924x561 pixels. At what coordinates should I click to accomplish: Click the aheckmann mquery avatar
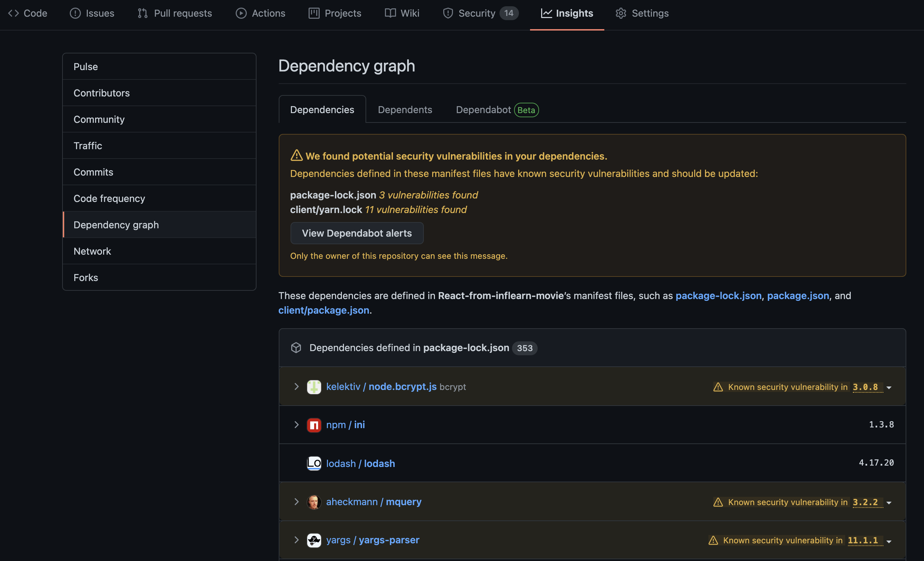(x=314, y=502)
